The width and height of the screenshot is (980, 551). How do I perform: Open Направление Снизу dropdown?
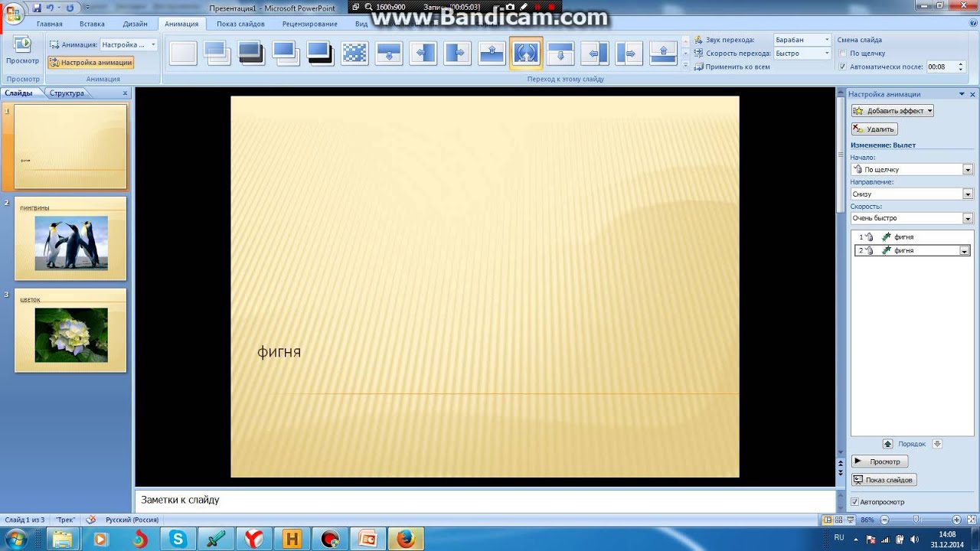point(968,194)
